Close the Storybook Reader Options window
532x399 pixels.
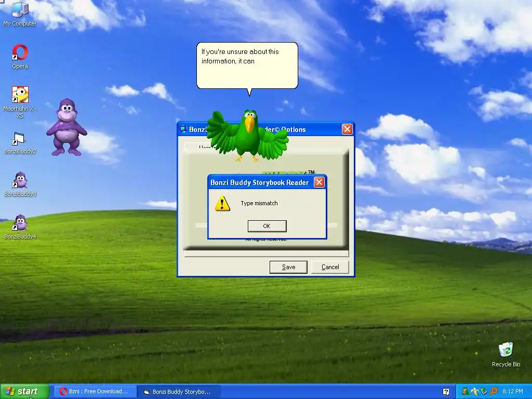(x=347, y=129)
